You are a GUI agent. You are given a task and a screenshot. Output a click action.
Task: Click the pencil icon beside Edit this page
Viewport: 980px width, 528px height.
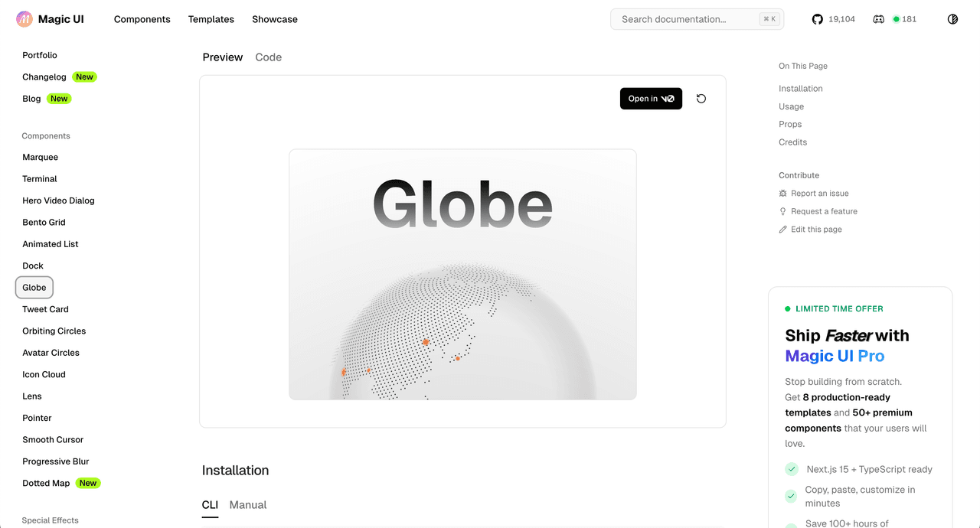782,230
